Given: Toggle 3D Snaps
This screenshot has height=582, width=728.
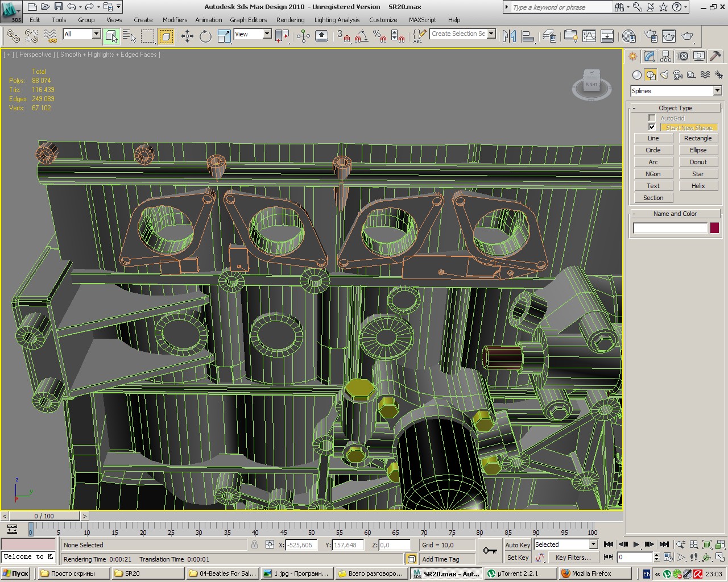Looking at the screenshot, I should coord(344,36).
